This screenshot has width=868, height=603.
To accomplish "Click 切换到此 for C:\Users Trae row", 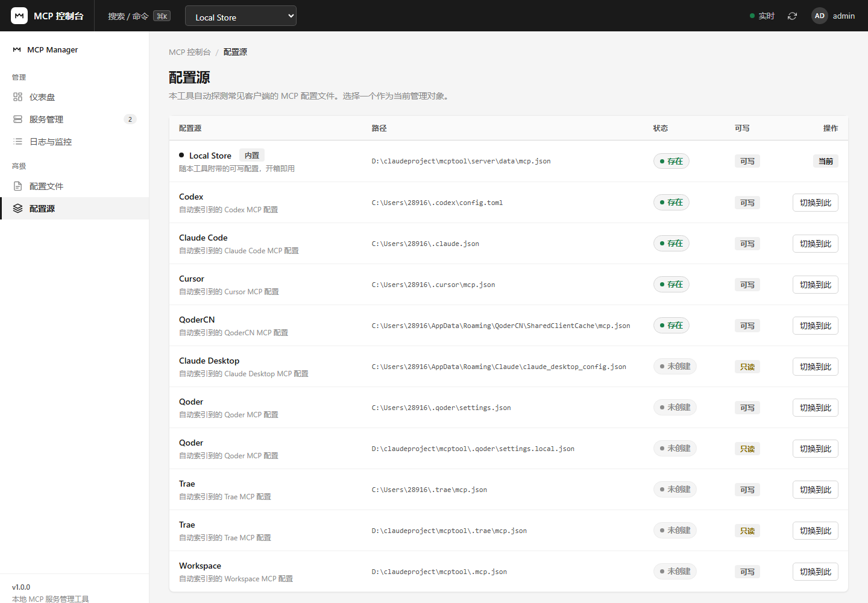I will [815, 490].
